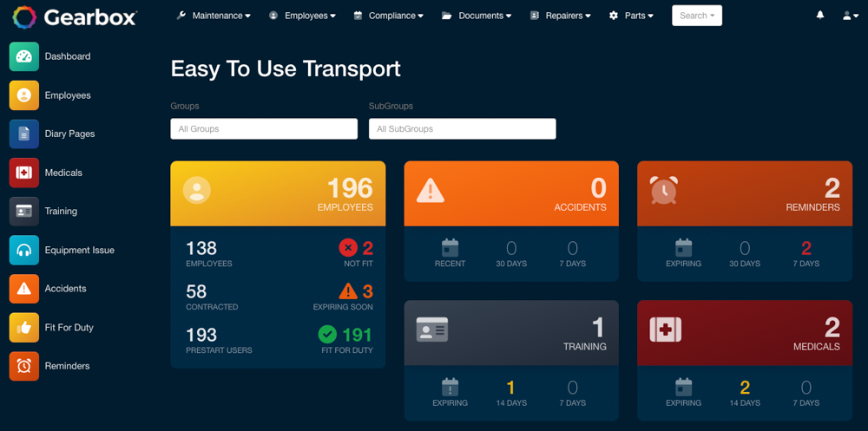Select the Medicals first-aid sidebar icon

click(23, 173)
